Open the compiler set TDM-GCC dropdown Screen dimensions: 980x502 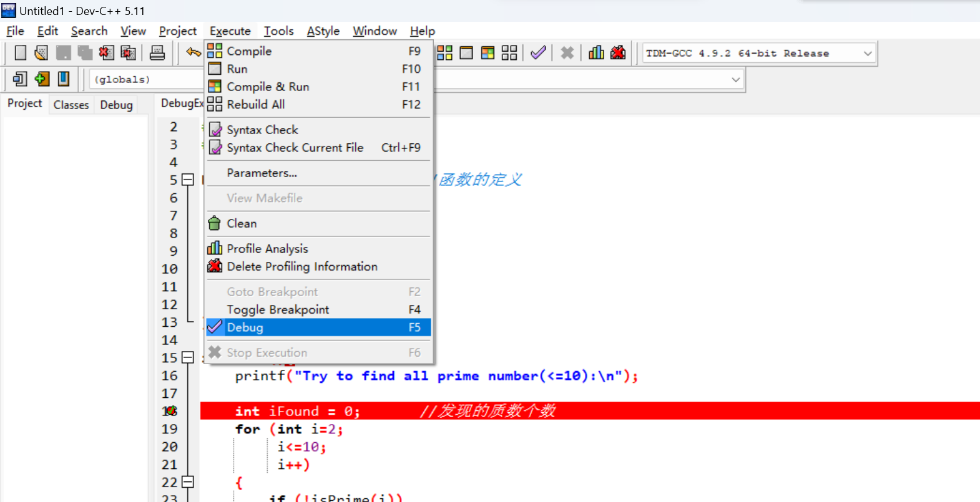[868, 53]
